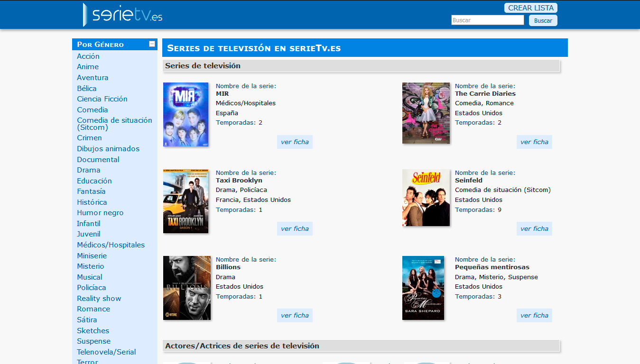640x364 pixels.
Task: Click ver ficha for MIR
Action: (x=295, y=142)
